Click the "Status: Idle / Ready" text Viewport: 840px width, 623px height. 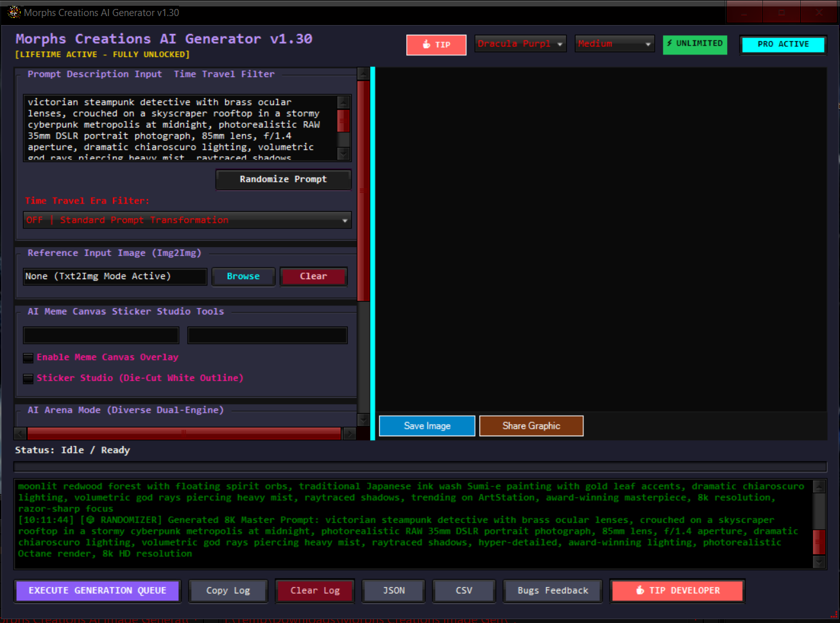point(73,450)
